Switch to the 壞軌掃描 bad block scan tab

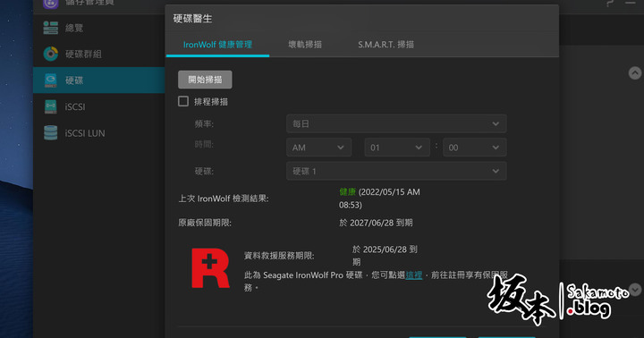click(x=305, y=45)
